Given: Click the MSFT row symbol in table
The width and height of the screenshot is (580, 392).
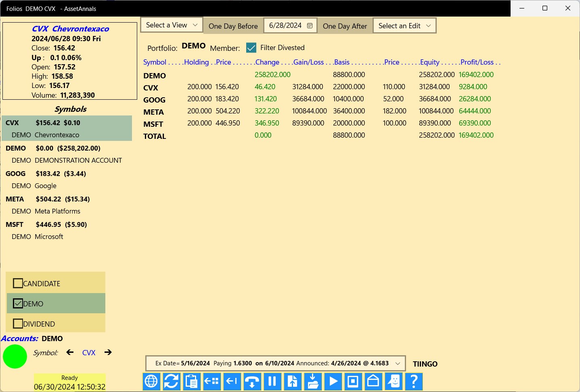Looking at the screenshot, I should click(x=153, y=124).
